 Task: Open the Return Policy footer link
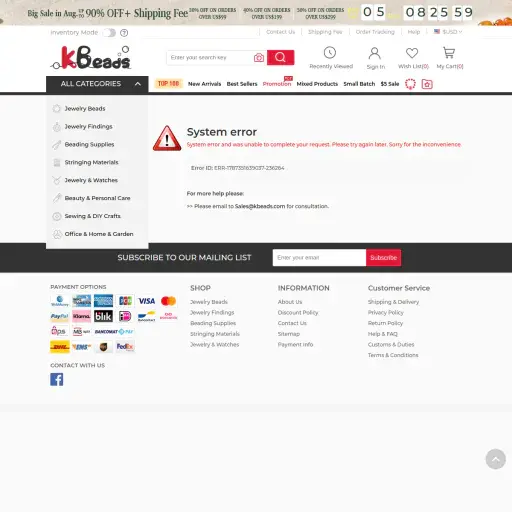pyautogui.click(x=385, y=323)
